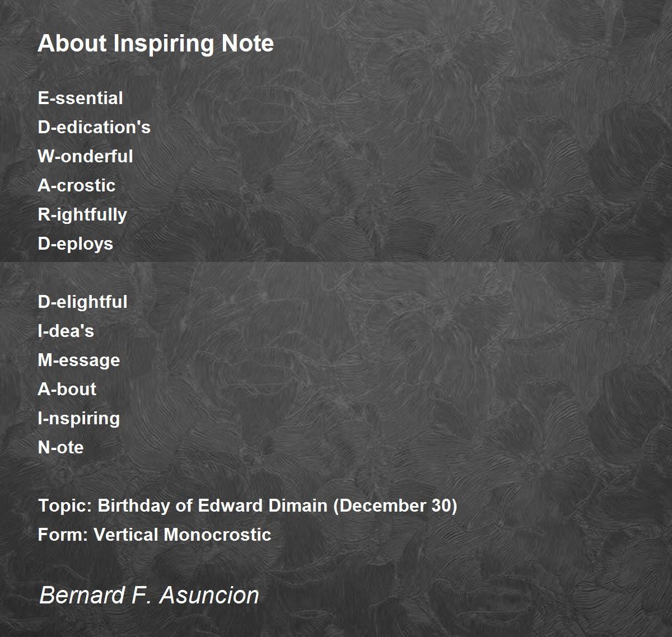Click the line M-essage

point(79,360)
